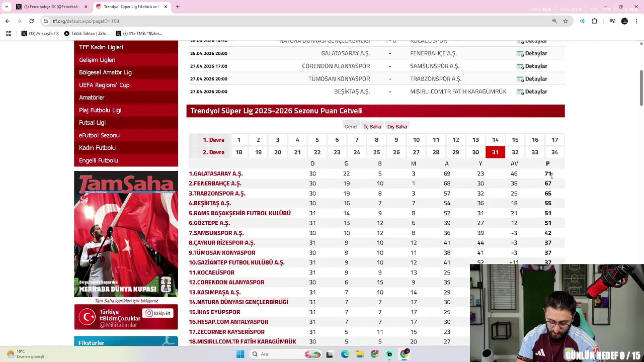Select the İç Saha standings tab

click(372, 127)
